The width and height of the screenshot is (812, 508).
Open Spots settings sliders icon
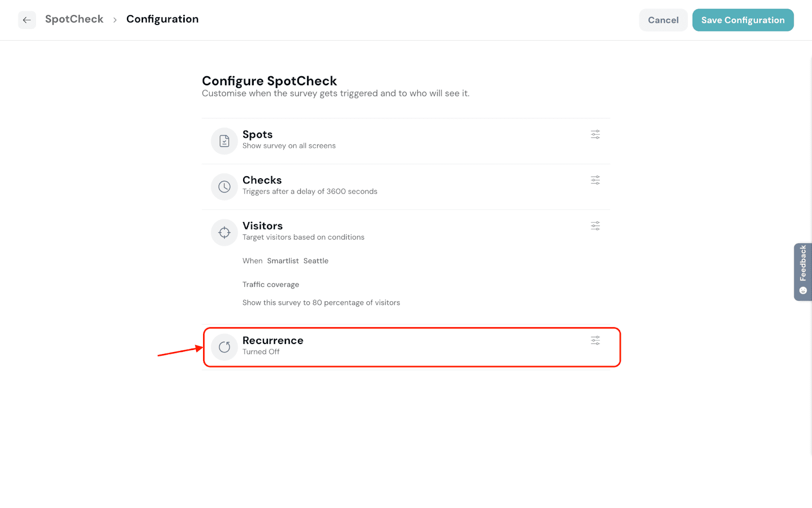tap(595, 135)
